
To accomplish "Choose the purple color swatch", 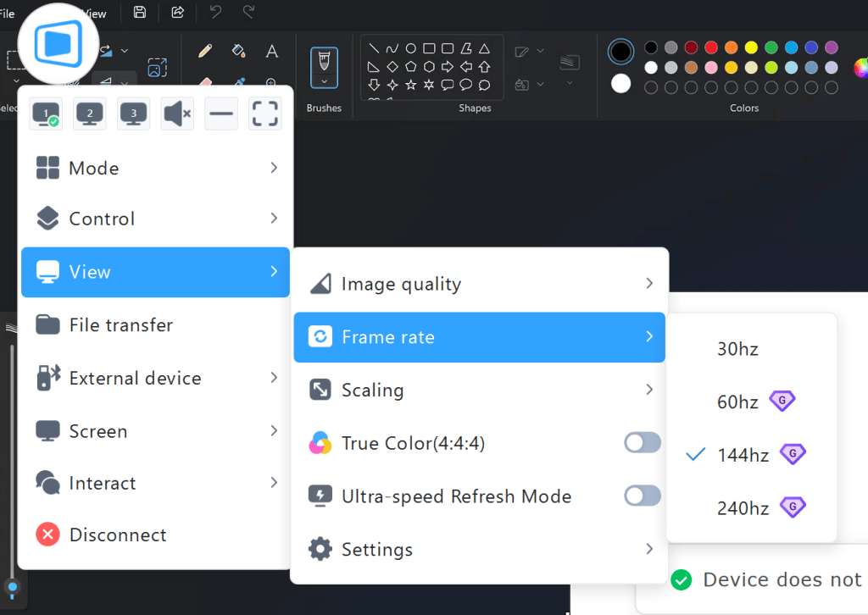I will tap(832, 47).
